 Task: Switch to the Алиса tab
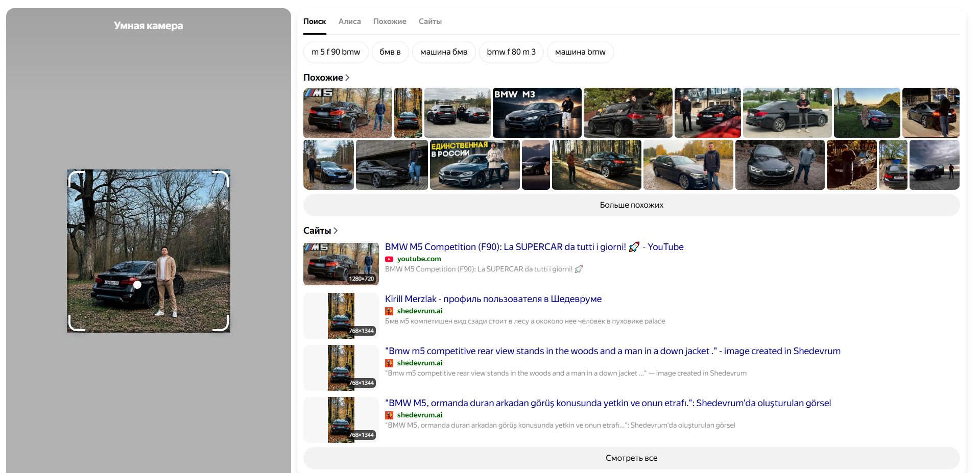pyautogui.click(x=350, y=21)
